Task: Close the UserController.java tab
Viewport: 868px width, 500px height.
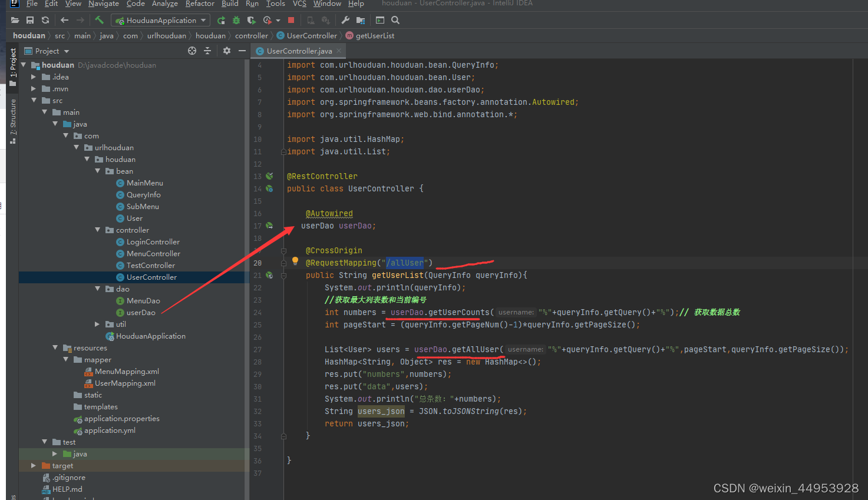Action: coord(339,51)
